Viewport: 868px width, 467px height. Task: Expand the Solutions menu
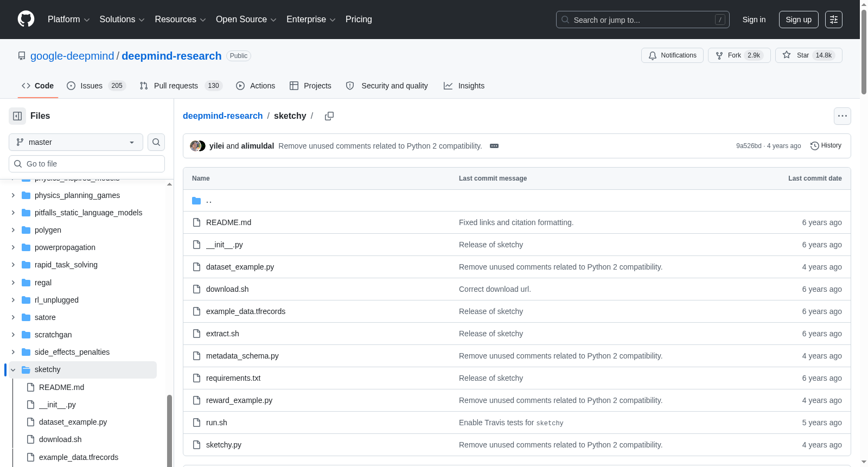(x=122, y=20)
